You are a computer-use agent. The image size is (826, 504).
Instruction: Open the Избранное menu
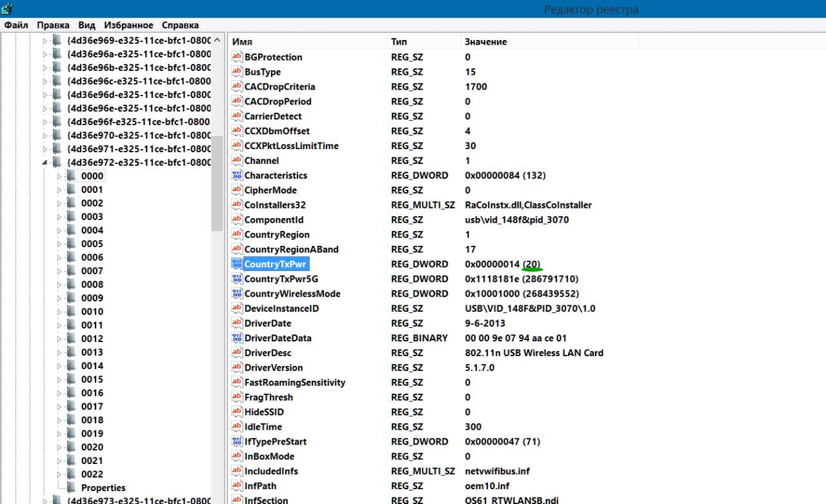click(x=129, y=25)
